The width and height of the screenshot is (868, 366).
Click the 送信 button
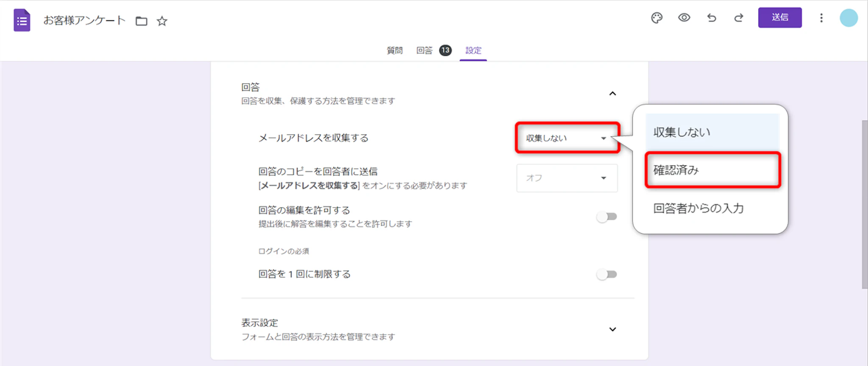click(x=780, y=18)
